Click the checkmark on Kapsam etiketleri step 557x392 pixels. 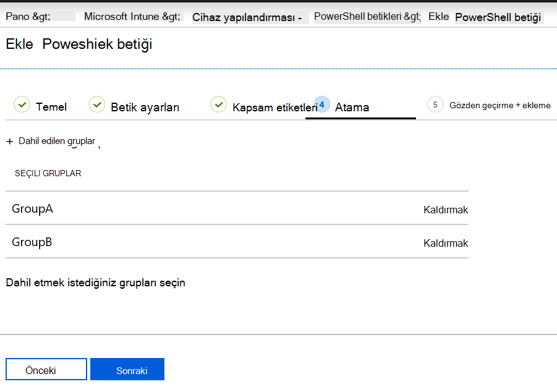click(218, 104)
